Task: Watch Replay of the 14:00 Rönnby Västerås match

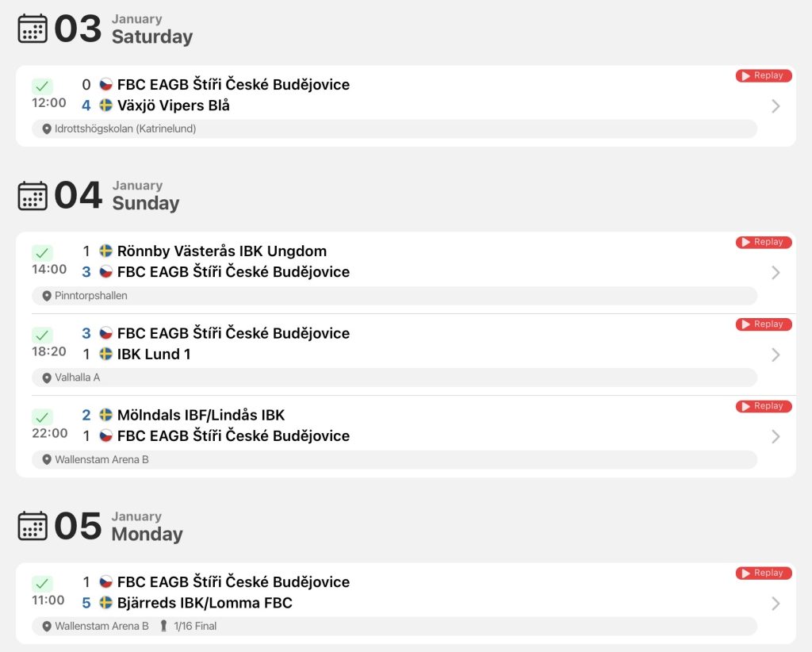Action: [764, 242]
